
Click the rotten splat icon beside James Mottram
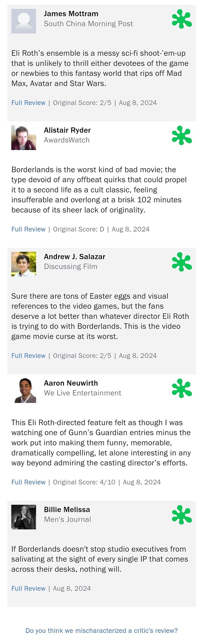(x=182, y=19)
